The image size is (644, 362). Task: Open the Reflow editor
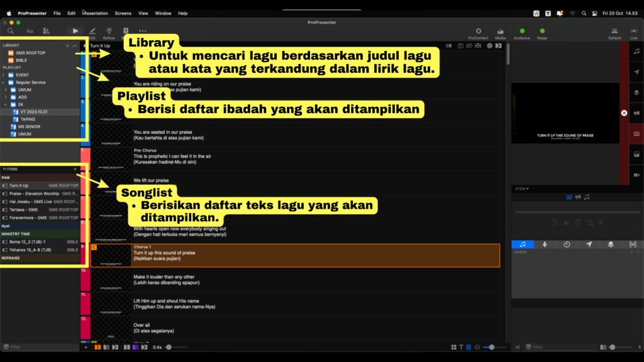(x=109, y=33)
